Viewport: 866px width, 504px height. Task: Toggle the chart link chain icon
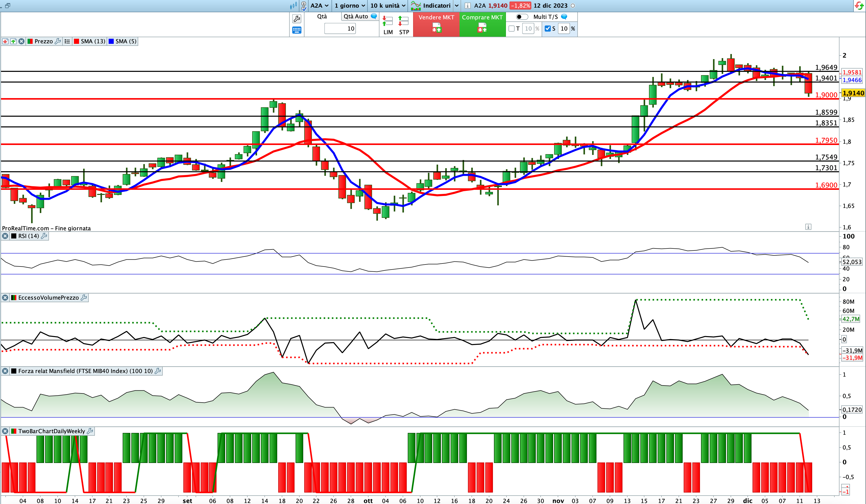[x=304, y=6]
